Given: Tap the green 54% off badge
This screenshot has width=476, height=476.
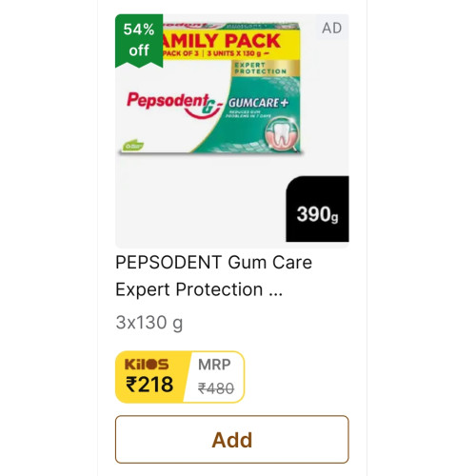Looking at the screenshot, I should click(x=139, y=41).
